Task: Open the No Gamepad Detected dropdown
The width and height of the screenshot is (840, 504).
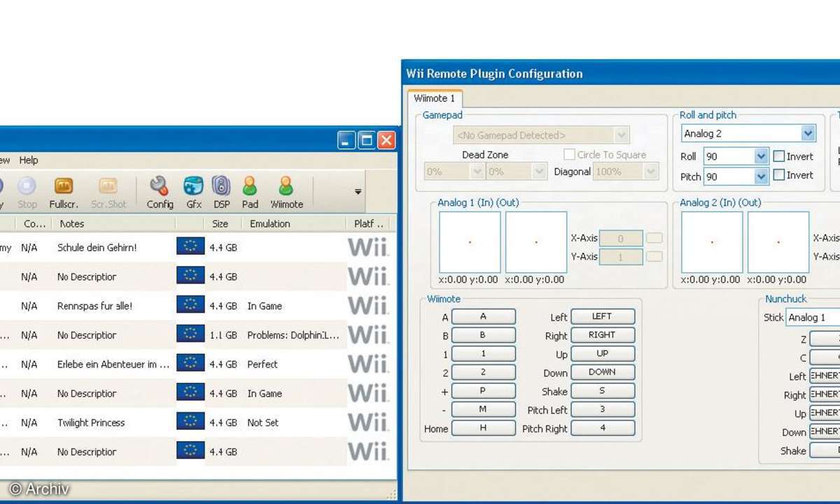Action: (x=541, y=135)
